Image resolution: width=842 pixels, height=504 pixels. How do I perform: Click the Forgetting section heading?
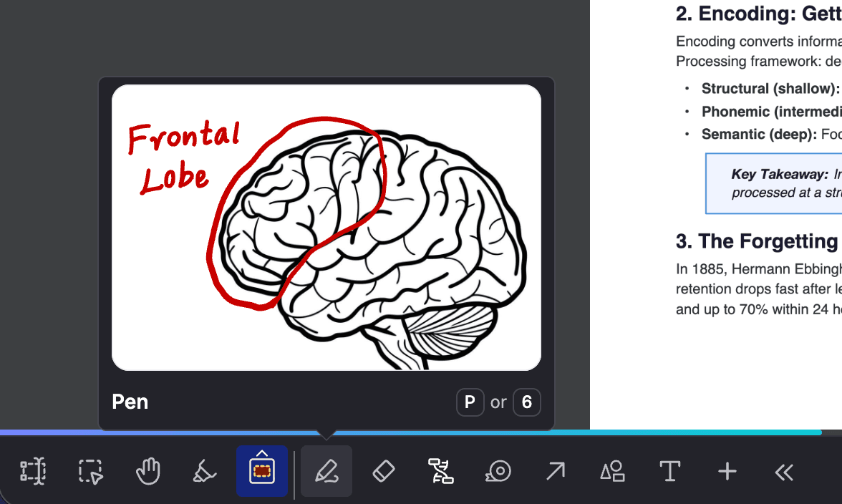[x=758, y=241]
